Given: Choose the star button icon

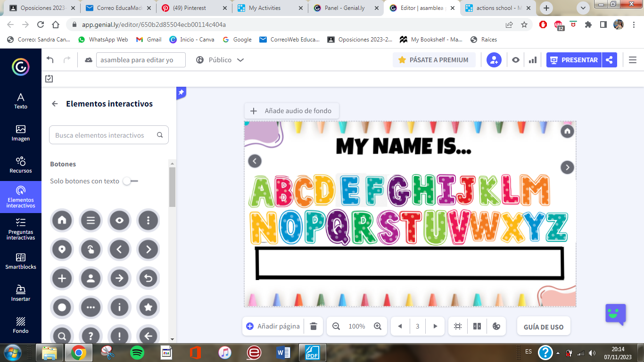Looking at the screenshot, I should pos(148,307).
